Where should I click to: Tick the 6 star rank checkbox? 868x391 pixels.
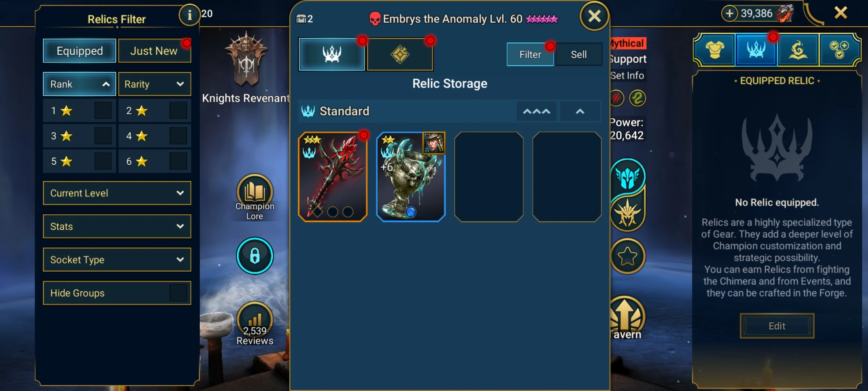click(x=178, y=161)
